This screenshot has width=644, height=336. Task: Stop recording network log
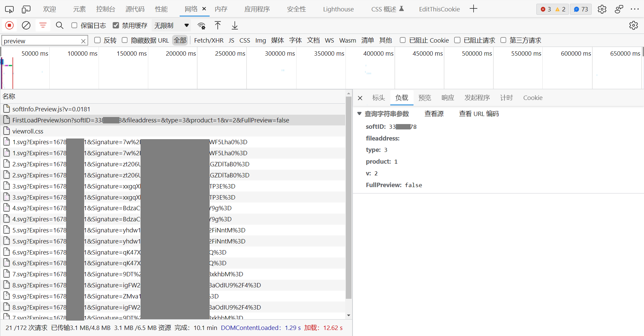(x=9, y=25)
